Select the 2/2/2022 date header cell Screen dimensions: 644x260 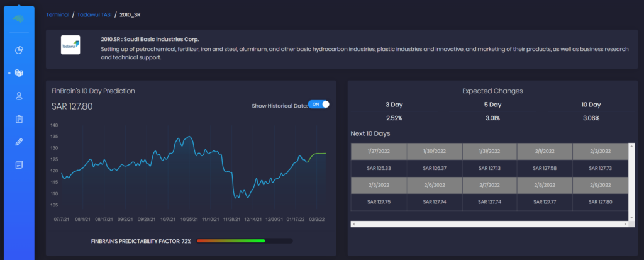pos(601,151)
